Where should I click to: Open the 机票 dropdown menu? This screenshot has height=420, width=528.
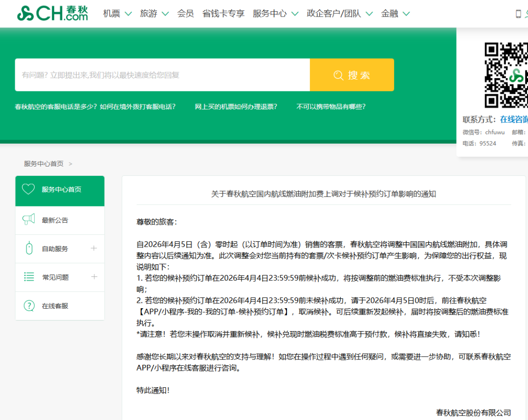111,14
